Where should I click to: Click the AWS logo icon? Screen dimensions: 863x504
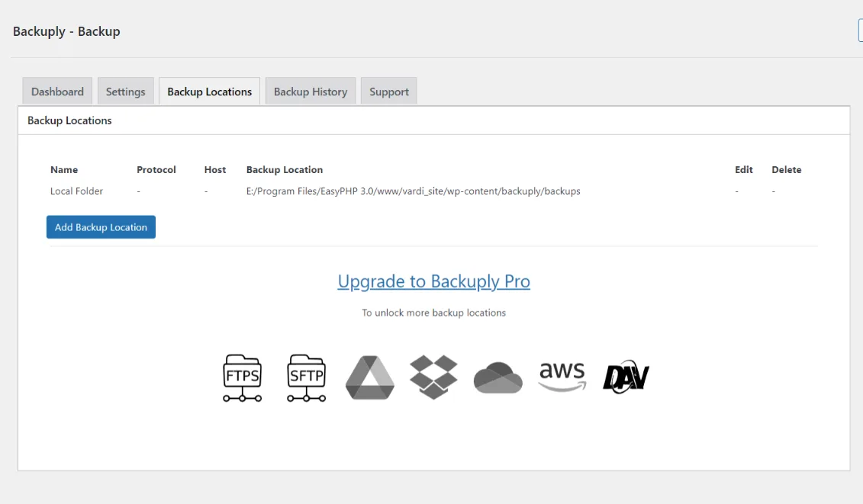pyautogui.click(x=562, y=377)
